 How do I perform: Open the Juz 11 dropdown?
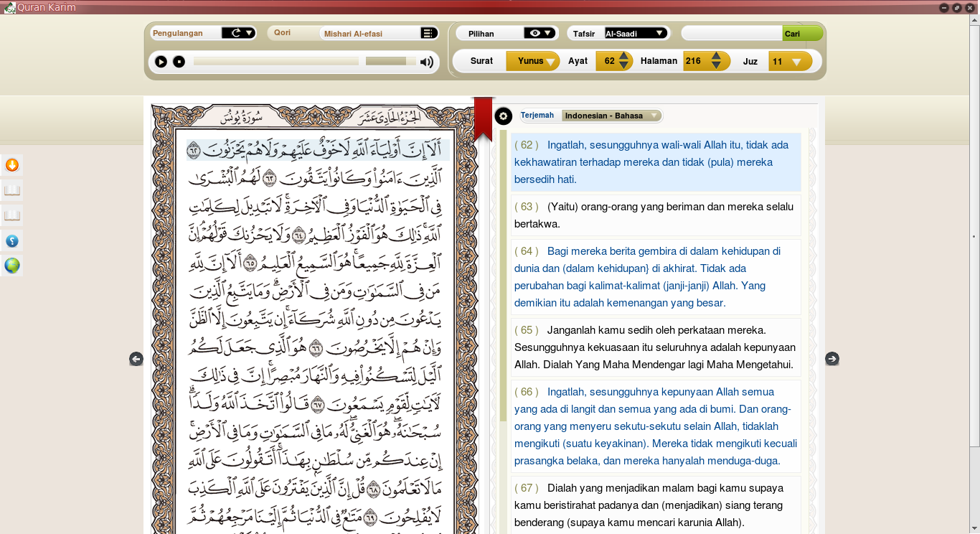coord(791,62)
